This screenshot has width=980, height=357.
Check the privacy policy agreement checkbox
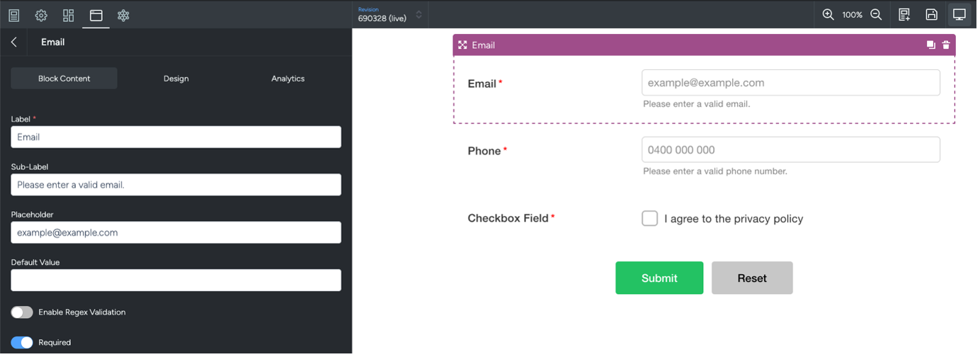coord(649,218)
